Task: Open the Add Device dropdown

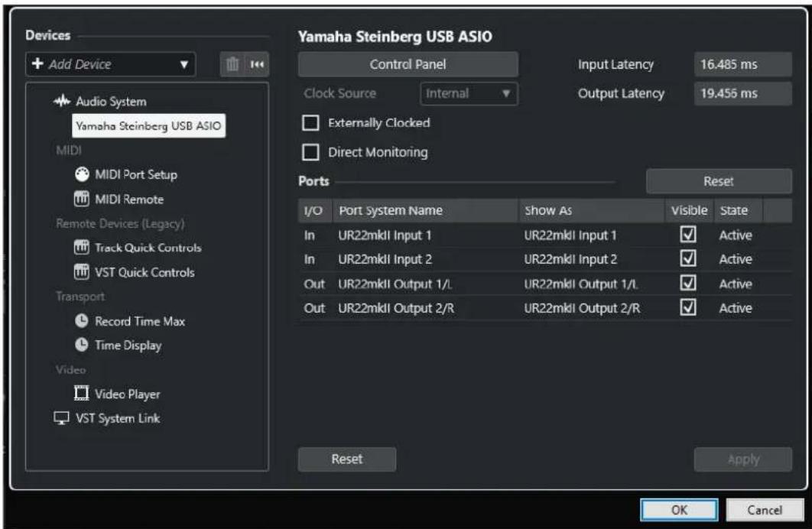Action: [x=110, y=64]
